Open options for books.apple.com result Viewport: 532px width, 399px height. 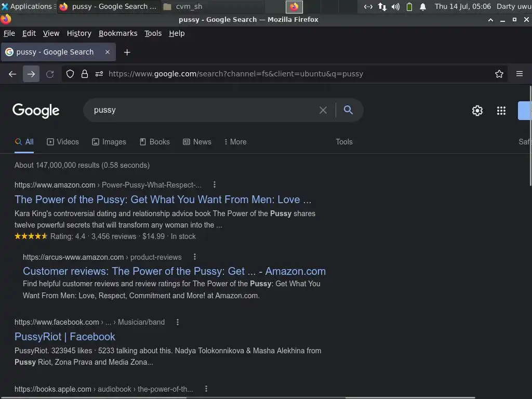tap(206, 389)
